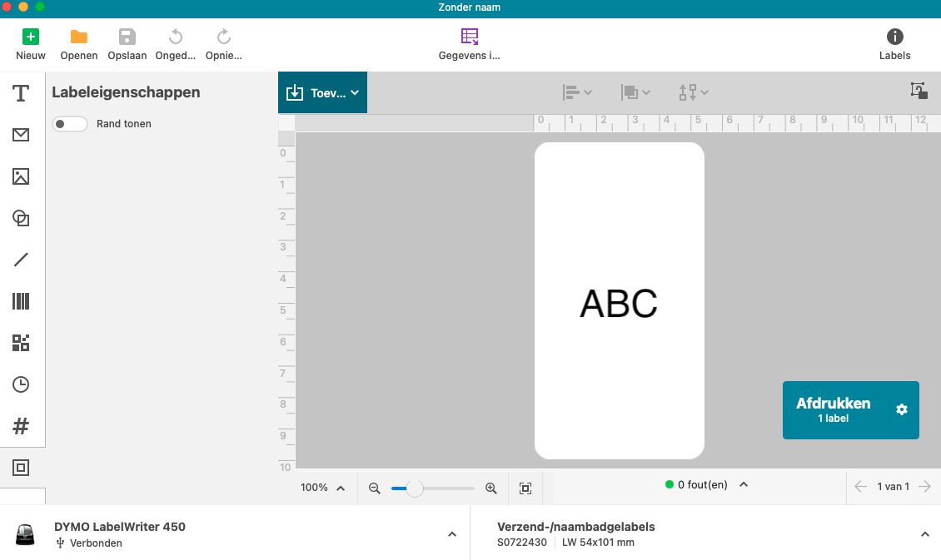Image resolution: width=941 pixels, height=560 pixels.
Task: Click the Nieuw button
Action: tap(31, 45)
